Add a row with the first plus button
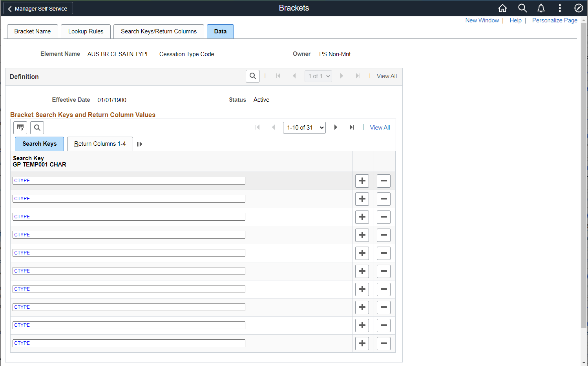 (362, 181)
